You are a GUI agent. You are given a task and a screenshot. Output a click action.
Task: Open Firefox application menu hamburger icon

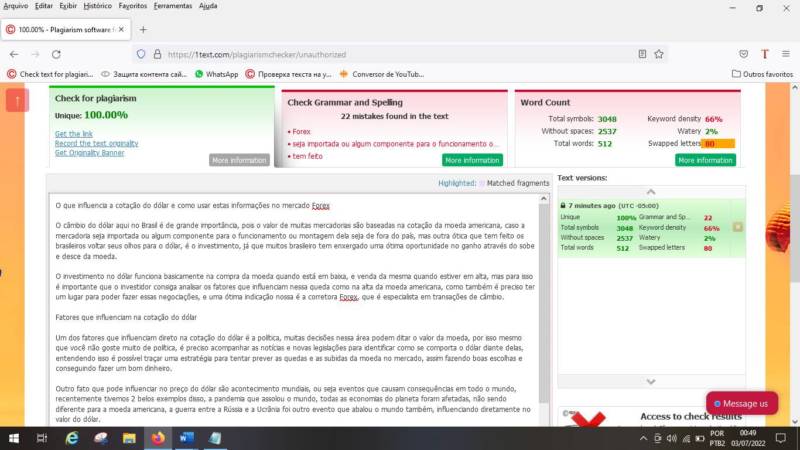[786, 54]
